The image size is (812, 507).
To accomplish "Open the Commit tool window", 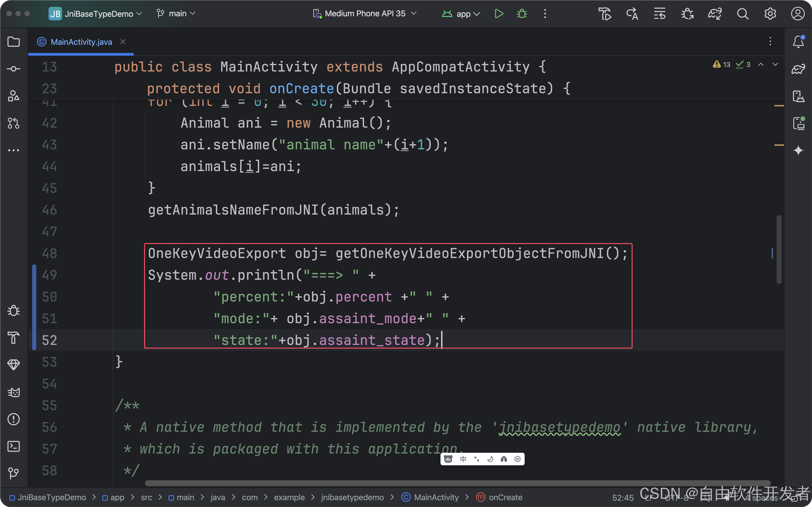I will pos(13,68).
